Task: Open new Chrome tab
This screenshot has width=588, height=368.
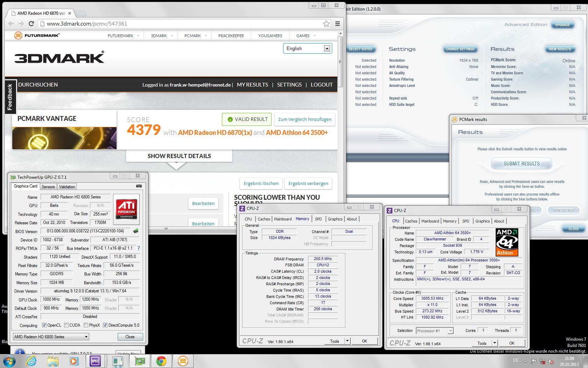Action: [x=81, y=13]
